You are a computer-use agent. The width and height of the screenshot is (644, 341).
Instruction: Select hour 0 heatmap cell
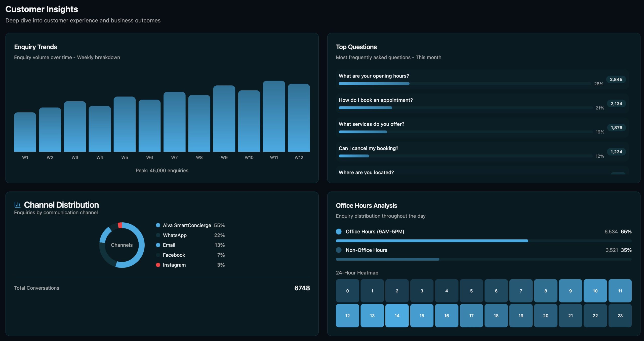pyautogui.click(x=347, y=291)
